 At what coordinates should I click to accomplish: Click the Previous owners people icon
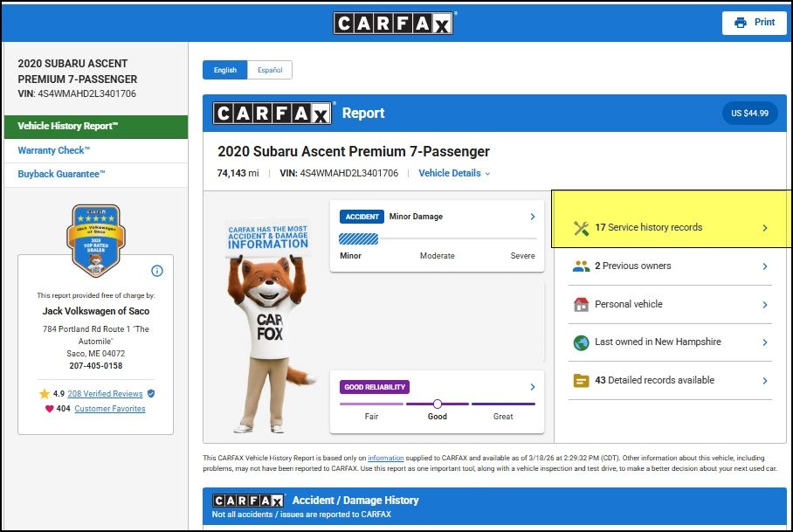point(581,266)
